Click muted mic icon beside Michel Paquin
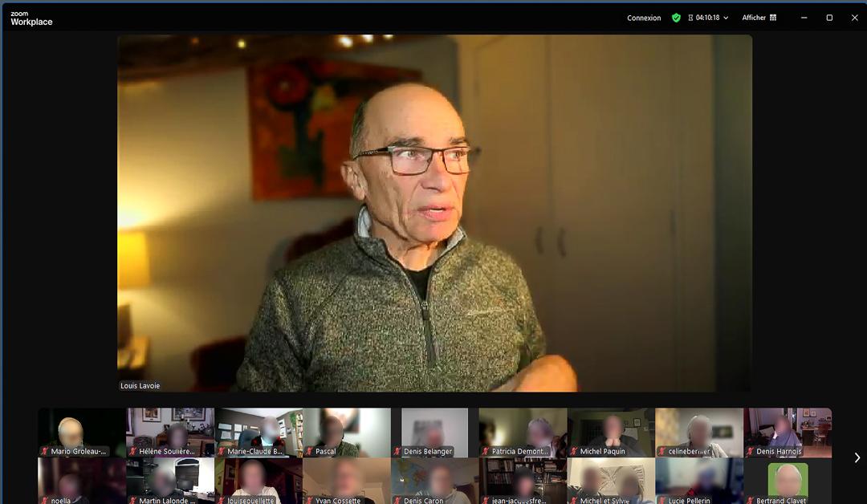The height and width of the screenshot is (504, 867). [x=574, y=452]
